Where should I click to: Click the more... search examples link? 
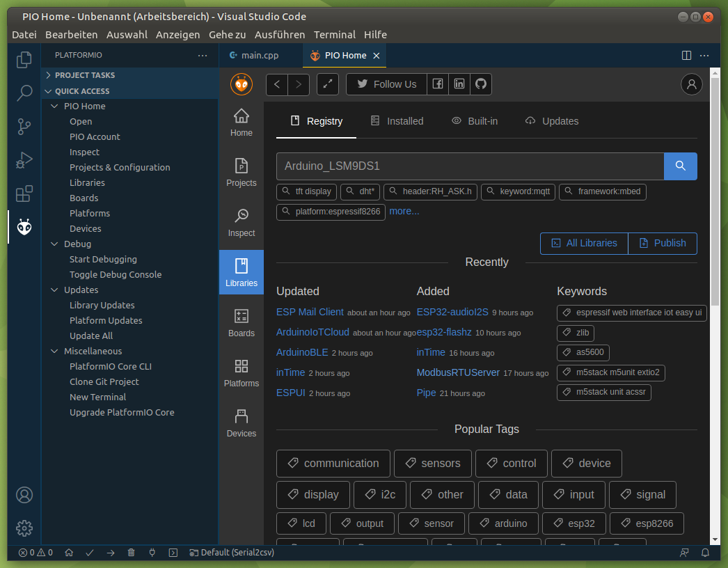tap(404, 212)
